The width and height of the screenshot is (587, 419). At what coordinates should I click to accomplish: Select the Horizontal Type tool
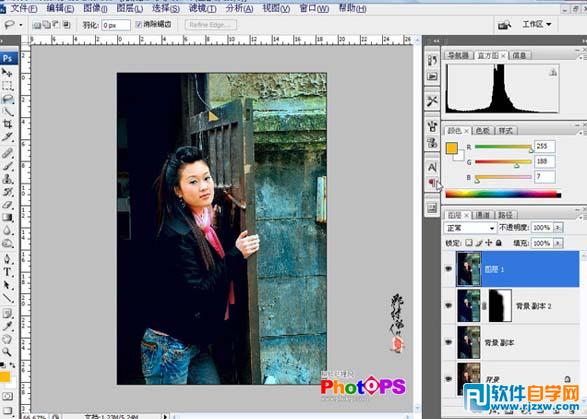[7, 272]
